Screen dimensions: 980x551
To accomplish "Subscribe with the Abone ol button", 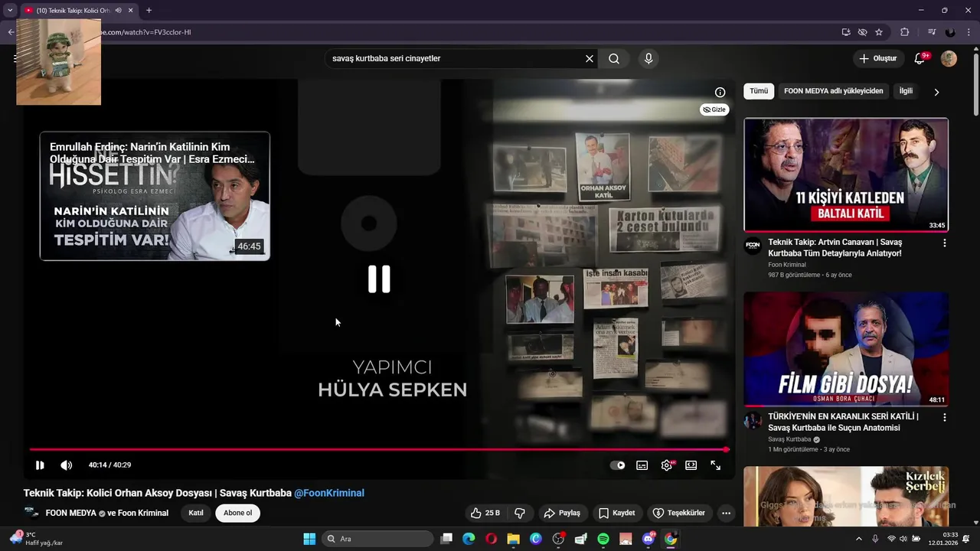I will 237,513.
